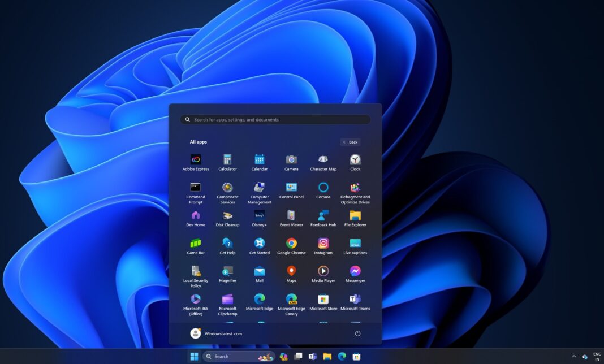
Task: Open Event Viewer
Action: tap(291, 216)
